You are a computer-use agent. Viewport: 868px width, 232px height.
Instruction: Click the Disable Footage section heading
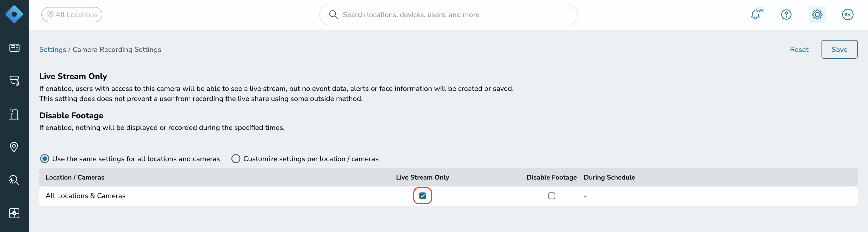(72, 116)
